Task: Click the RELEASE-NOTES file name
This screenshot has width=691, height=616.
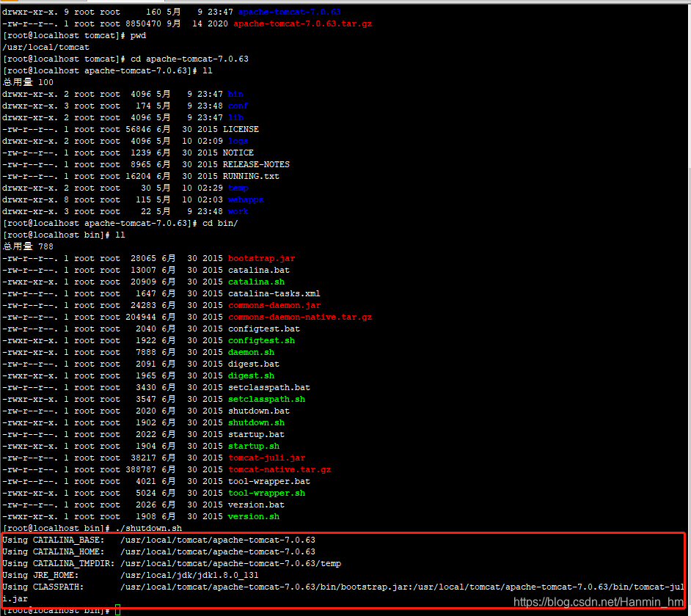Action: (x=256, y=165)
